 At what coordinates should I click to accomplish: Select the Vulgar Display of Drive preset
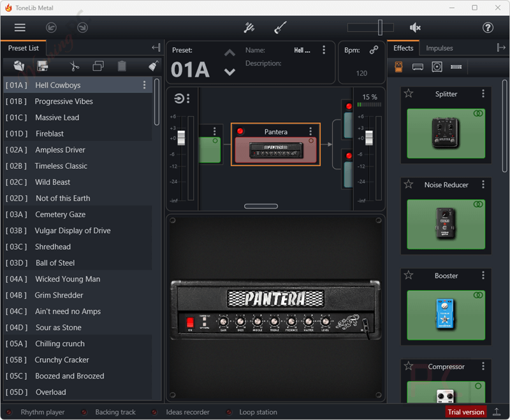point(78,231)
